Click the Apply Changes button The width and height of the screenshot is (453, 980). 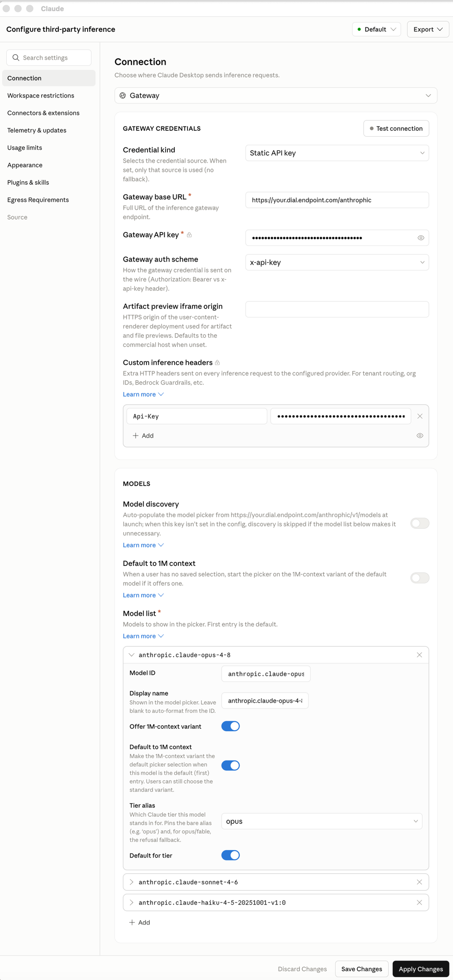coord(421,969)
